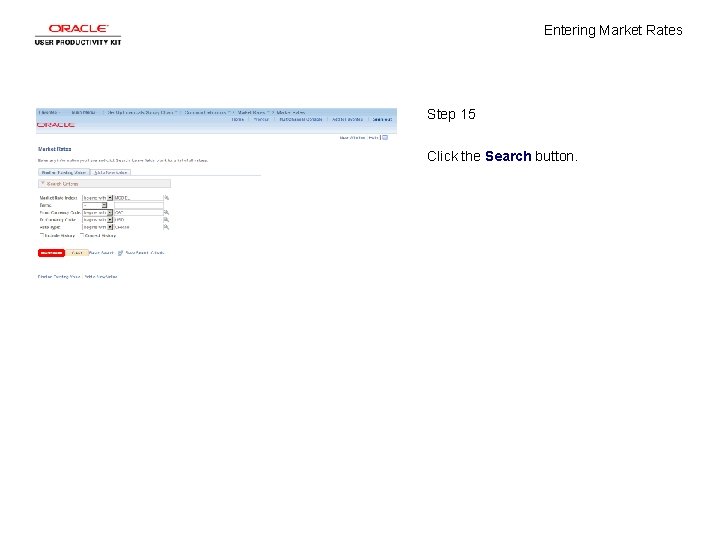Click the Market Rate Index value field
Image resolution: width=720 pixels, height=540 pixels.
pyautogui.click(x=139, y=198)
